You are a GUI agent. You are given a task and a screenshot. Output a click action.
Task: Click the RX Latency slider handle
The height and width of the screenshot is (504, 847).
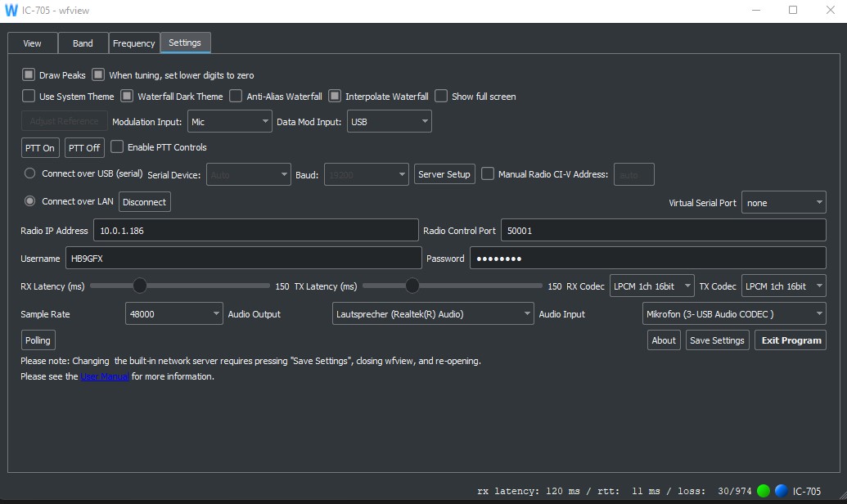140,286
